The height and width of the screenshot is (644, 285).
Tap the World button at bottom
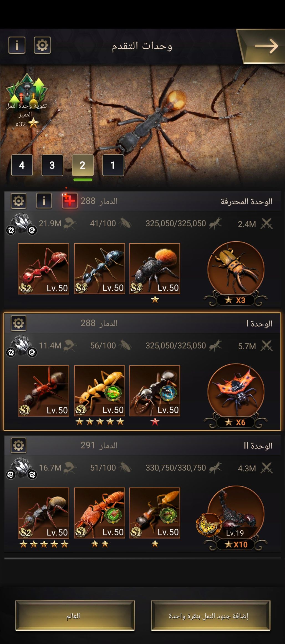coord(75,615)
